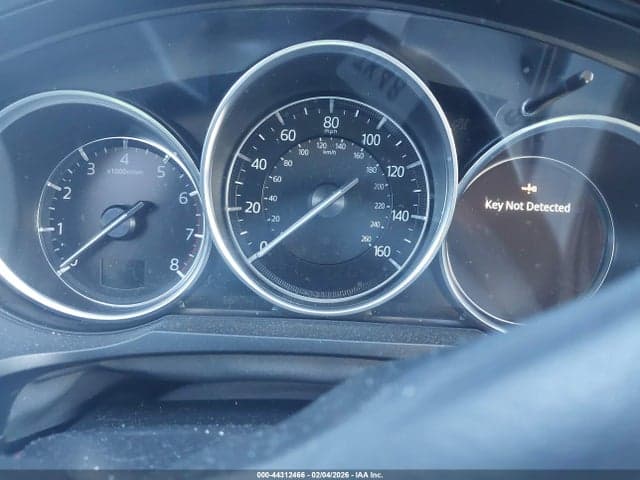
Task: Click the speedometer needle center hub
Action: [x=328, y=200]
